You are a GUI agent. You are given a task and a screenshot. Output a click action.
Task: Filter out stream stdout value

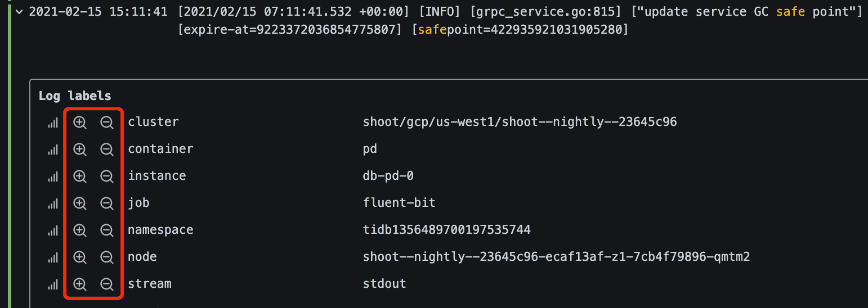(x=106, y=284)
